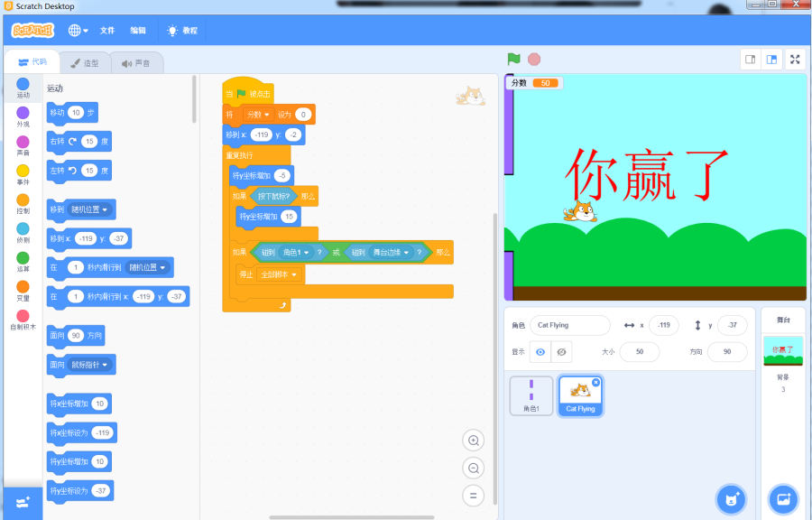Click the green flag to run project

513,60
